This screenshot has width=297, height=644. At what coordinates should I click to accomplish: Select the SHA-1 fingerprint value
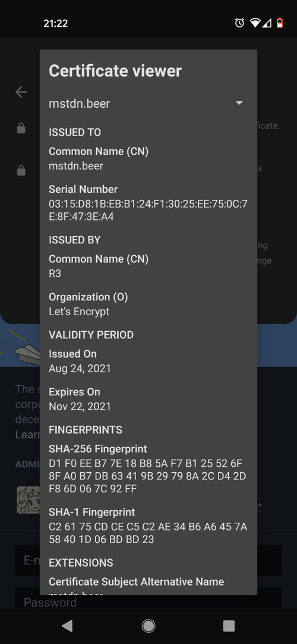pos(148,533)
